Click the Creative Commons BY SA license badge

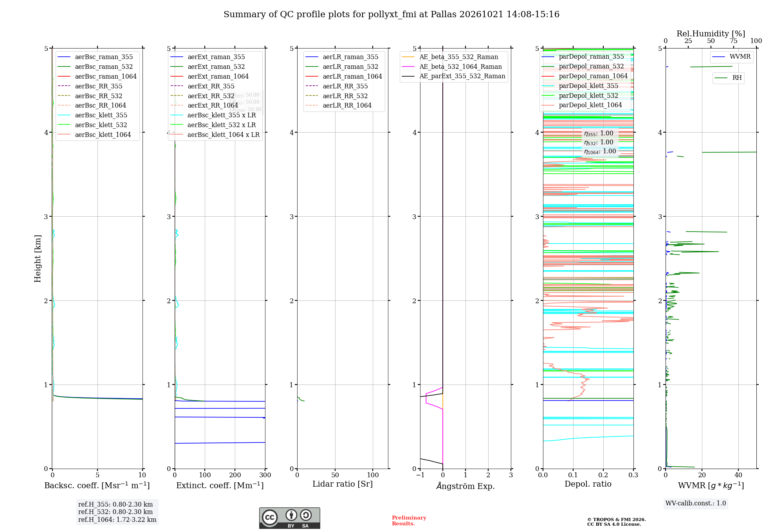click(x=289, y=518)
